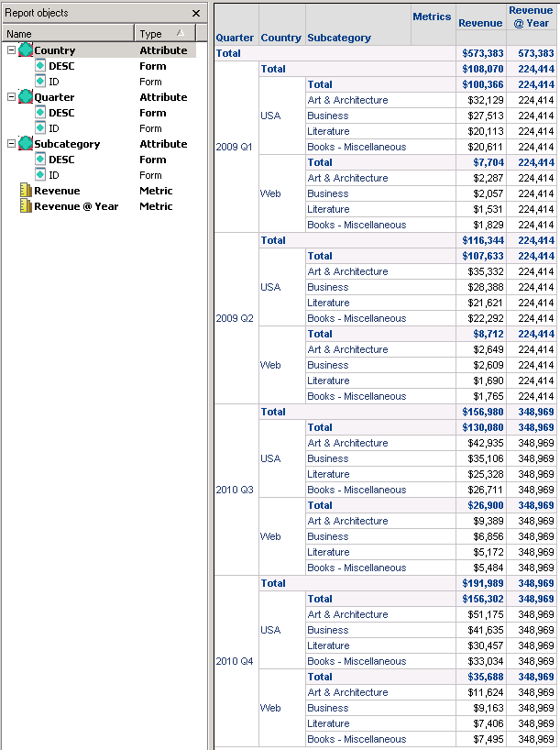Click the Revenue metric ruler icon

tap(26, 191)
